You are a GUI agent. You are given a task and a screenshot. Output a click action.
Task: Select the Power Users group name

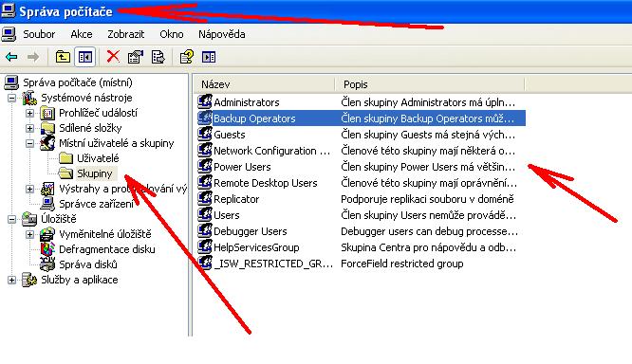click(242, 167)
